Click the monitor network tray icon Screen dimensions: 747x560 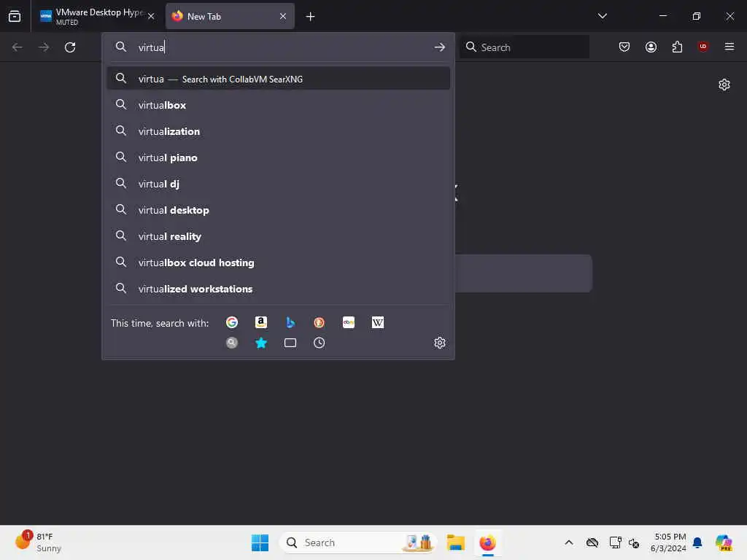click(x=615, y=542)
